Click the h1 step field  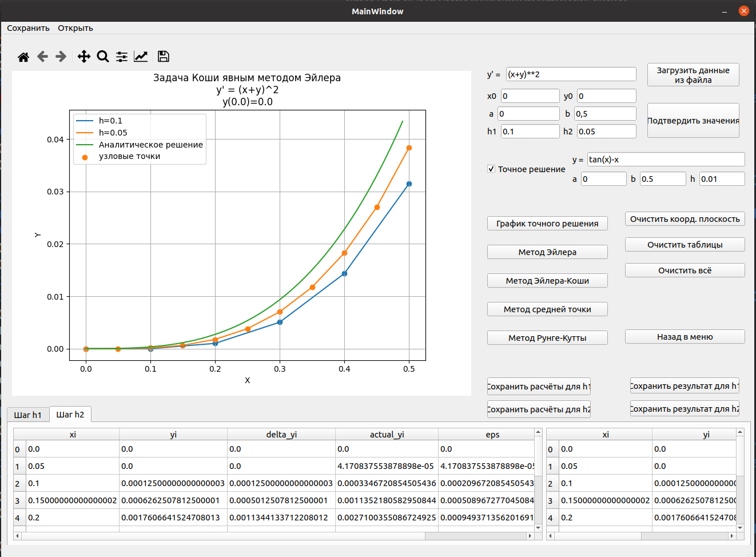pyautogui.click(x=530, y=132)
